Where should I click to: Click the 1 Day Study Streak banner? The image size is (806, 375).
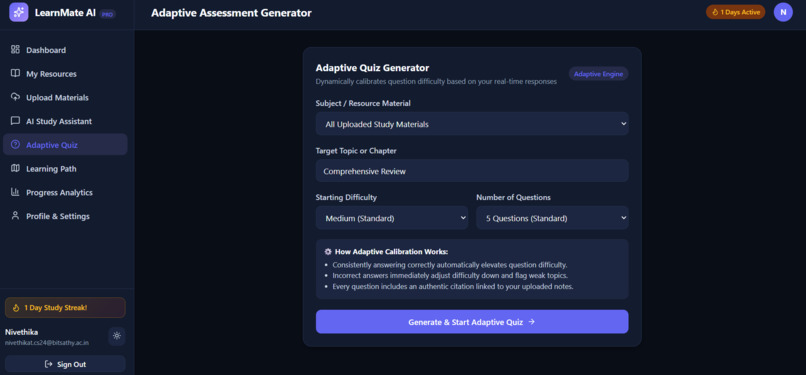[65, 308]
